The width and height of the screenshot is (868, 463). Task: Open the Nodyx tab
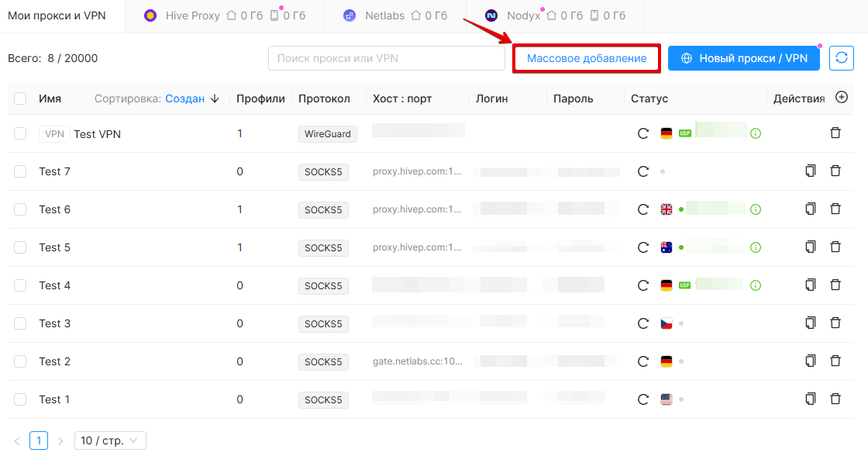tap(555, 16)
